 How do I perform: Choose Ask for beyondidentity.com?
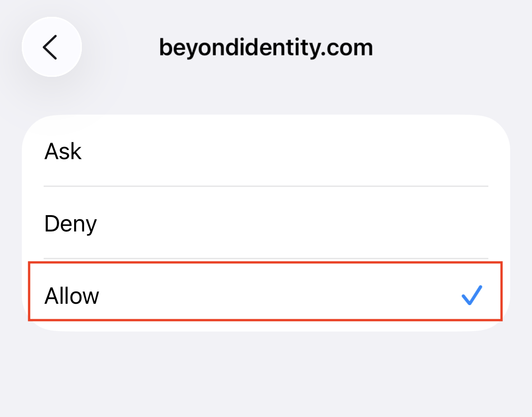[266, 151]
